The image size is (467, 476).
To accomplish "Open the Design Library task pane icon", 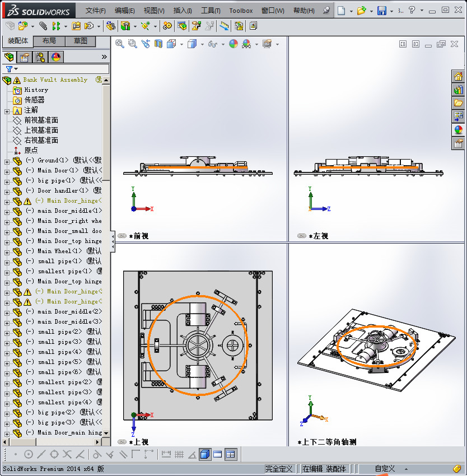I will coord(458,90).
